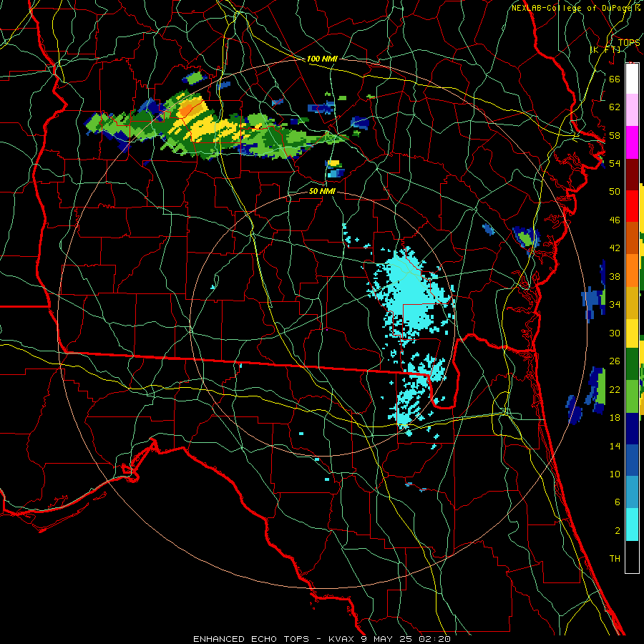Click the 66 value on the scale
644x644 pixels.
click(615, 79)
